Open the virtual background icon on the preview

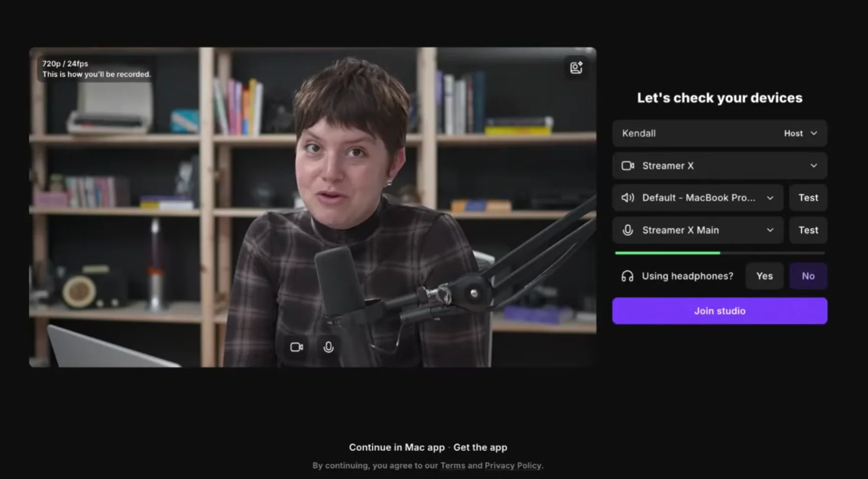click(x=576, y=67)
